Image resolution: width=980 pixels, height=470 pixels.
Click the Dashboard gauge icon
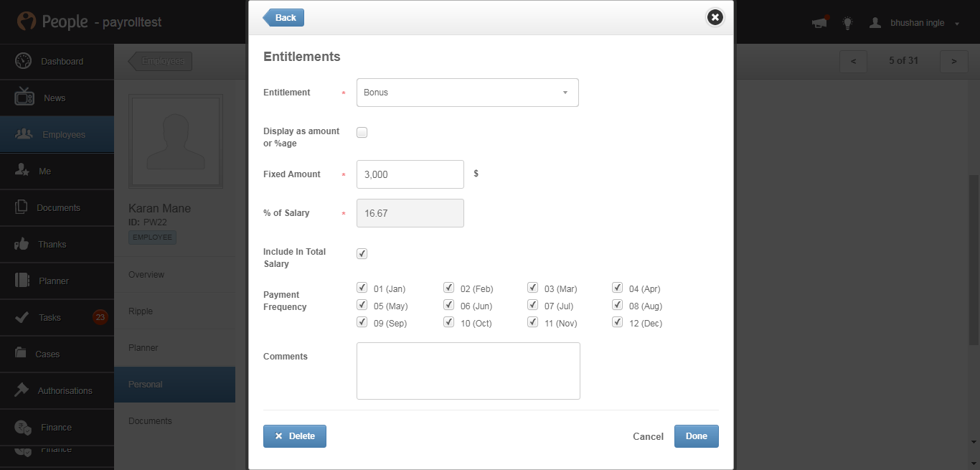[23, 61]
